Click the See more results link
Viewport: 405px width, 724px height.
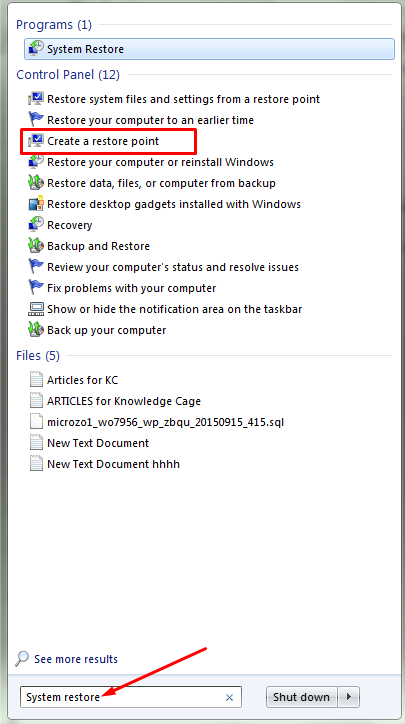click(76, 659)
